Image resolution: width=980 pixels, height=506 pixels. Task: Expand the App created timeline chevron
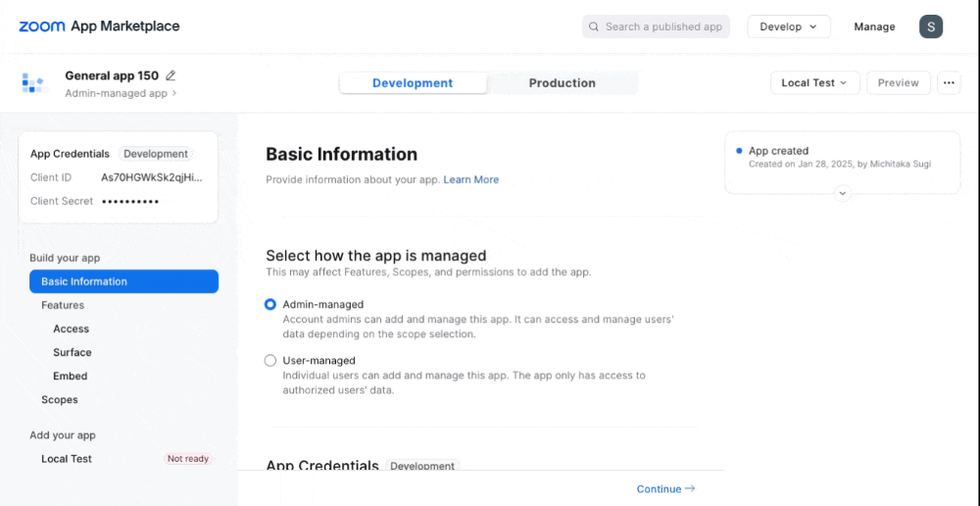tap(843, 194)
